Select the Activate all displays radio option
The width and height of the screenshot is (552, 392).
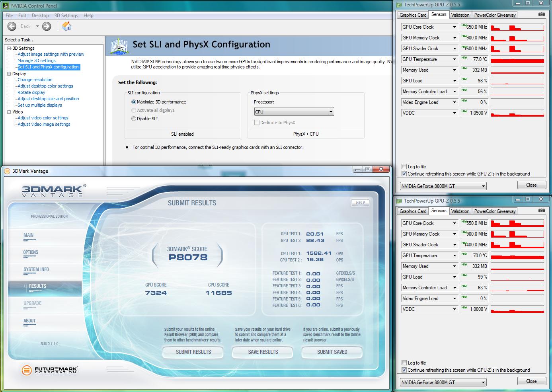134,110
